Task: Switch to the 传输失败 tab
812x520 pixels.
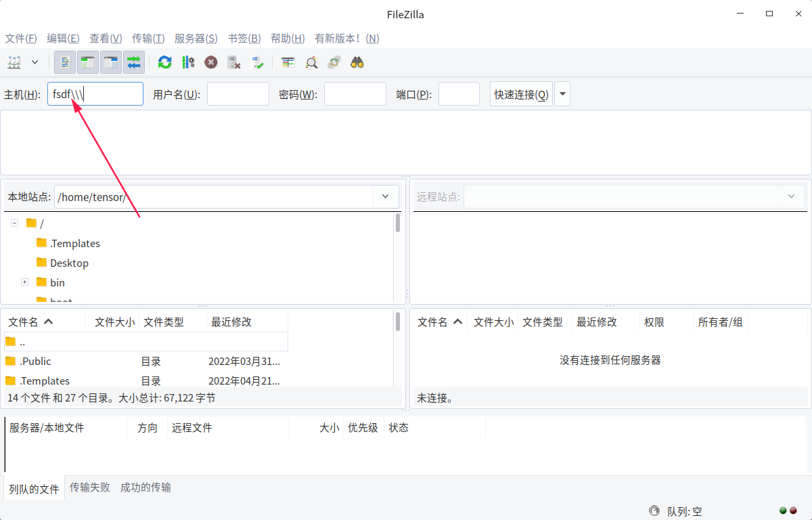Action: 89,487
